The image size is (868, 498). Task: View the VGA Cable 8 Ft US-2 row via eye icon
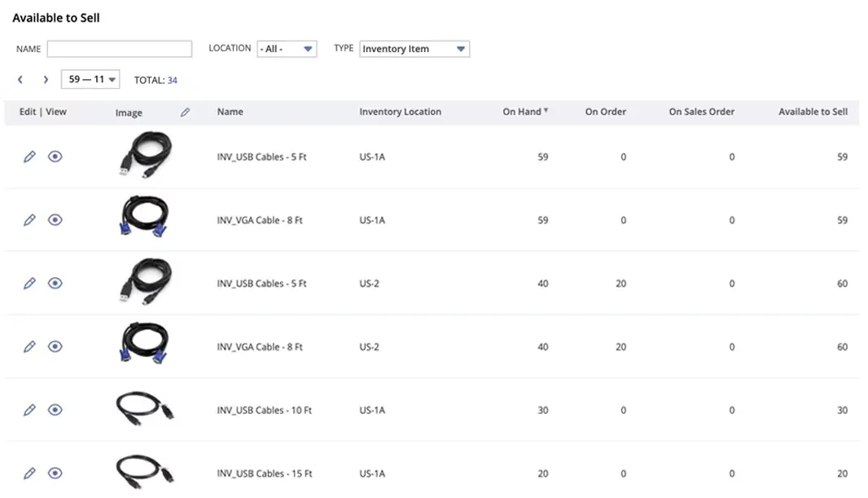tap(55, 346)
